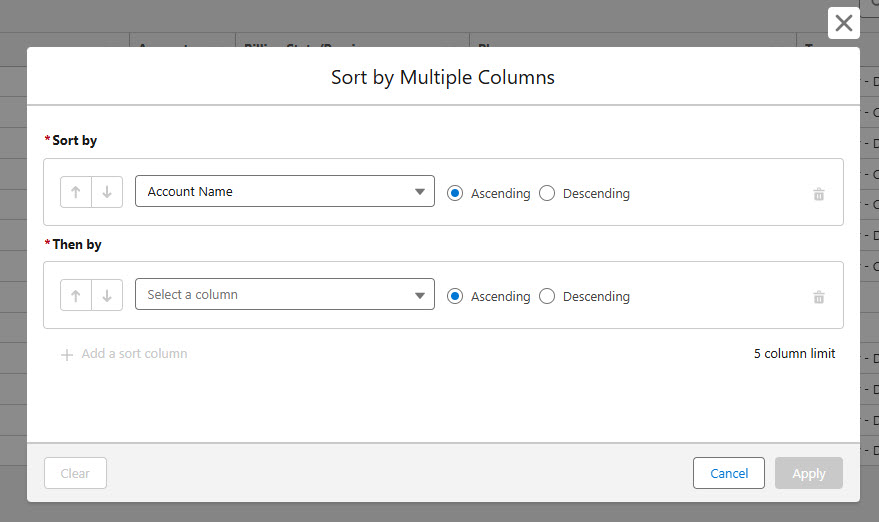The height and width of the screenshot is (522, 879).
Task: Select Descending for the Account Name sort
Action: pos(547,193)
